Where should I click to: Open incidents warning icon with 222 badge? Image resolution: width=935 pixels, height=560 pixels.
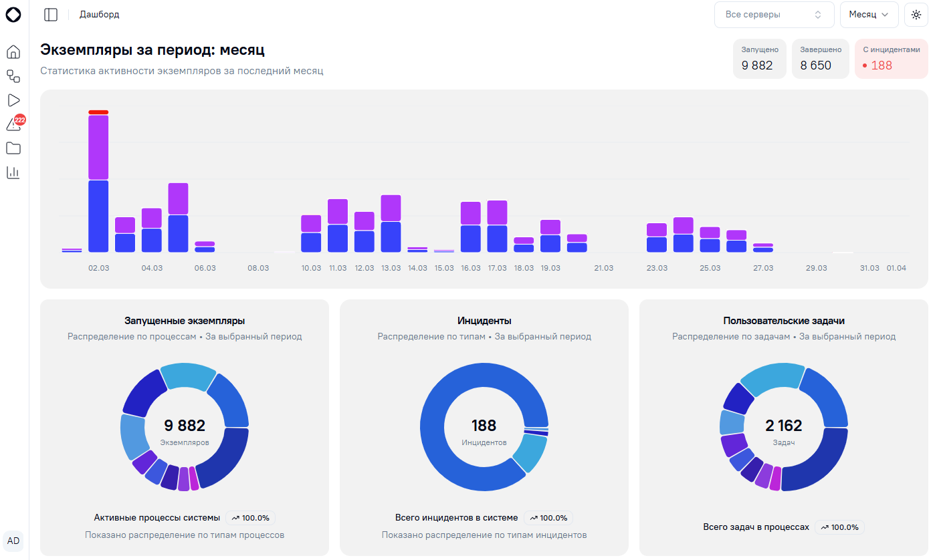[14, 124]
